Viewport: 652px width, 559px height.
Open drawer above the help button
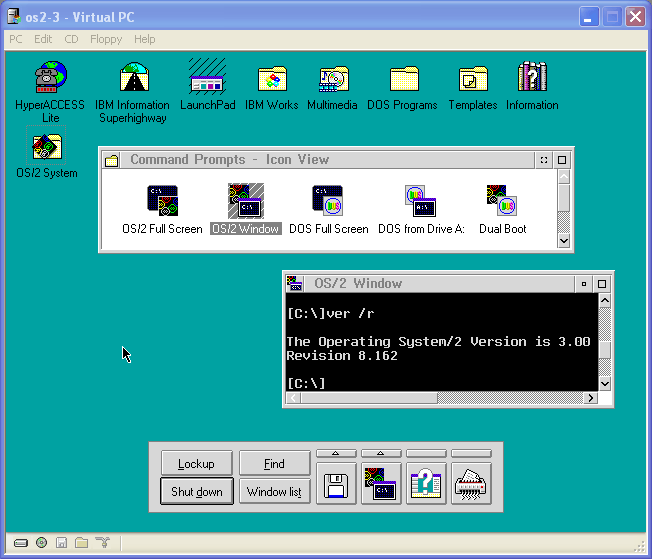tap(426, 453)
